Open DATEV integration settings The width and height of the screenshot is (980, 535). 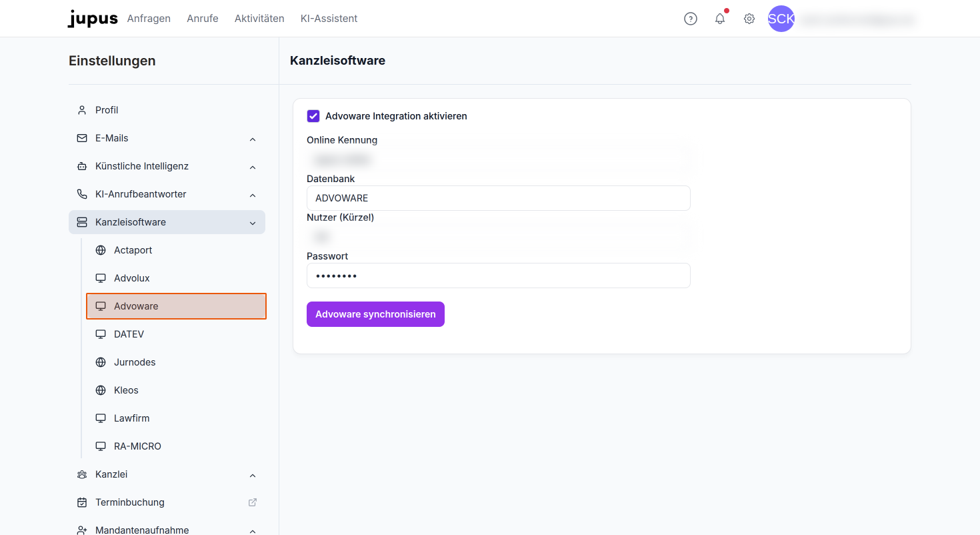176,334
